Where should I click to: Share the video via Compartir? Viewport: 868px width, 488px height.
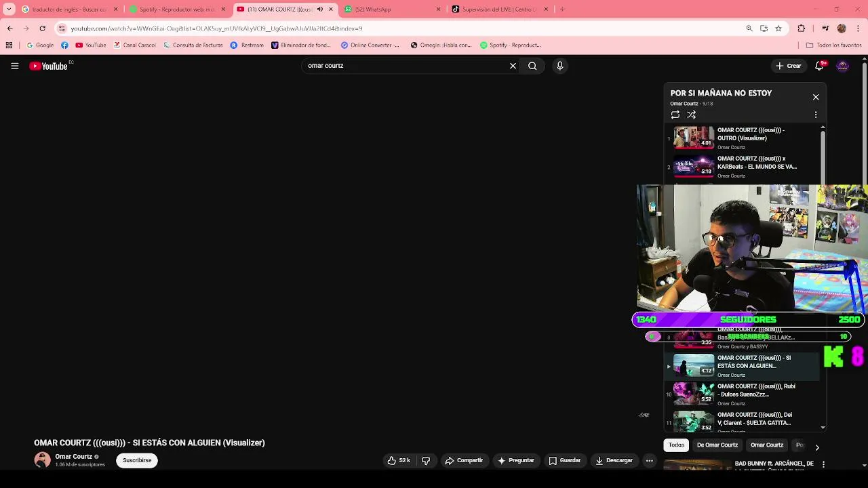[464, 460]
